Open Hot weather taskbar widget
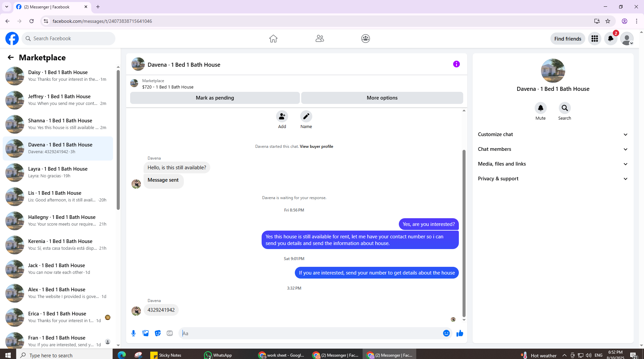 (x=538, y=355)
